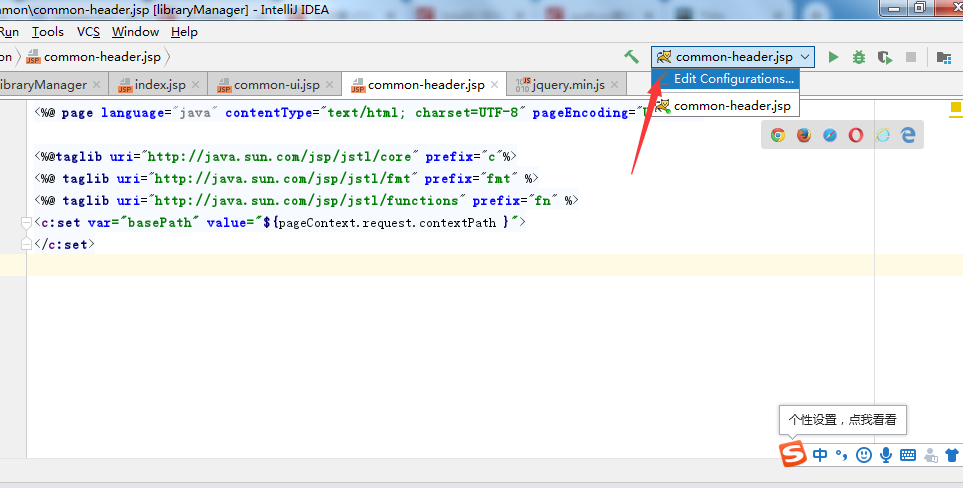
Task: Close the jquery.min.js tab
Action: coord(614,85)
